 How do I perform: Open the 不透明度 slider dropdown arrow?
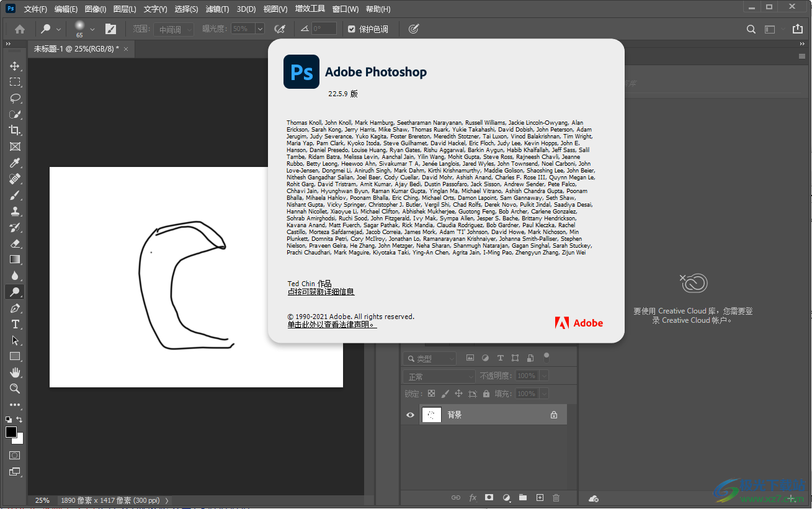(x=544, y=376)
